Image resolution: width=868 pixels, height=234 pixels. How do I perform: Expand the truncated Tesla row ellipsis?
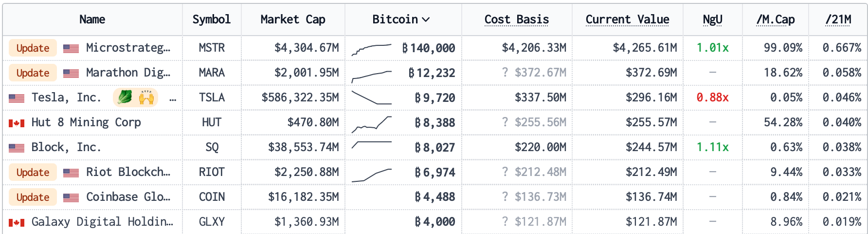pyautogui.click(x=173, y=99)
